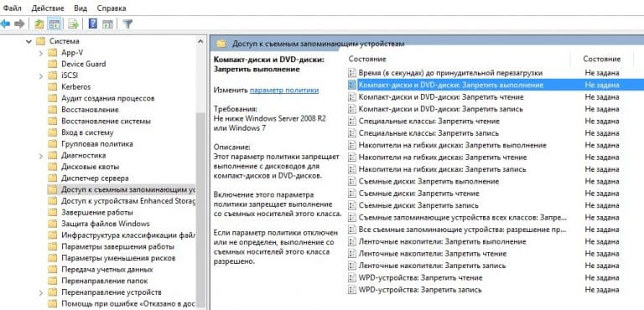Click the Export list toolbar icon
This screenshot has width=644, height=310.
pos(74,24)
